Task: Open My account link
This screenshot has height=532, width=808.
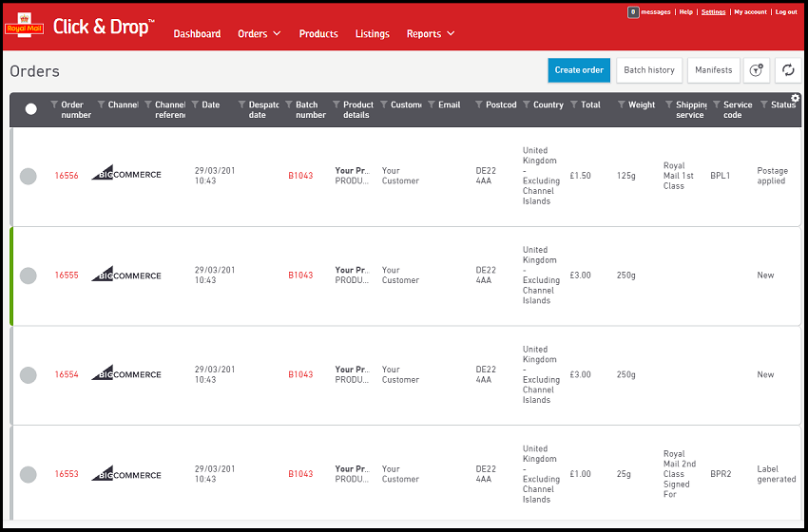Action: 750,11
